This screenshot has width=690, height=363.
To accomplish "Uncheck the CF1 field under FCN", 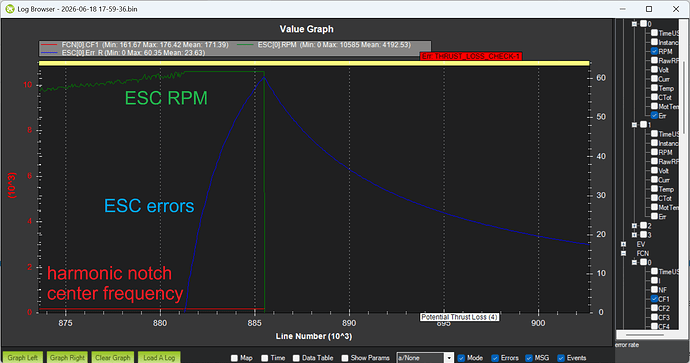I will (654, 299).
